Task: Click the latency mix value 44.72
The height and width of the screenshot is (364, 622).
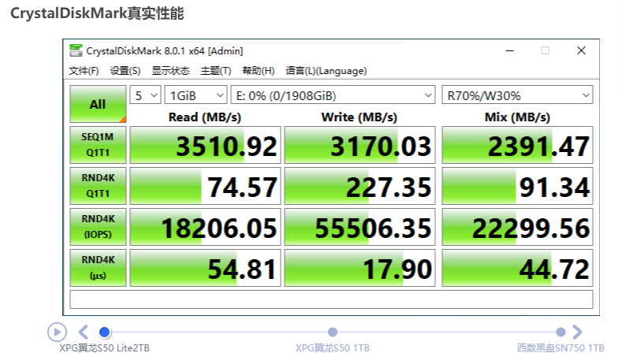Action: [x=517, y=268]
